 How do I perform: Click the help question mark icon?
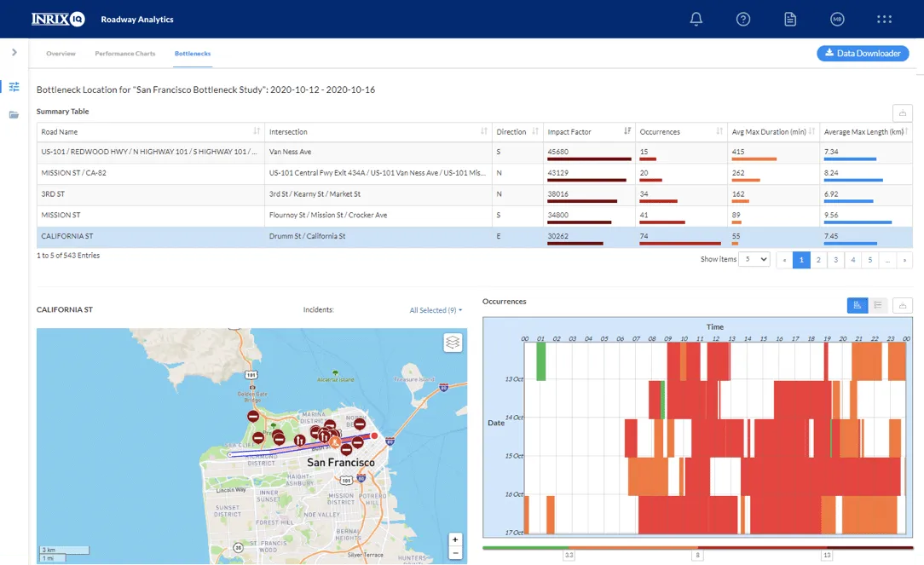(x=743, y=19)
